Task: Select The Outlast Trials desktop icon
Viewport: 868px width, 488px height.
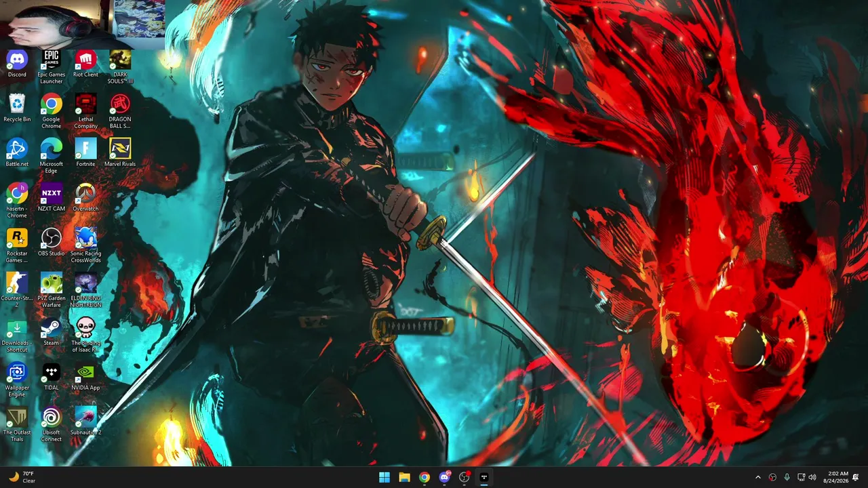Action: click(17, 425)
